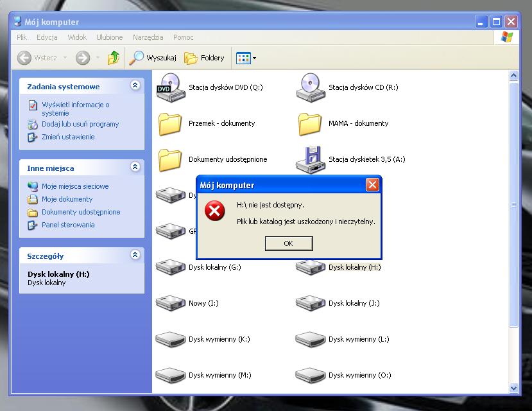Toggle the Foldery pane button

pos(204,58)
